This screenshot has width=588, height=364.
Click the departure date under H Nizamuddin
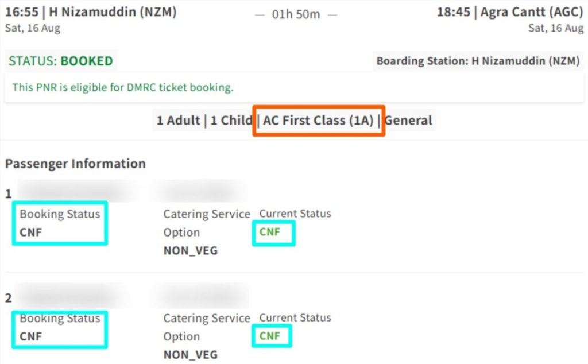point(33,28)
